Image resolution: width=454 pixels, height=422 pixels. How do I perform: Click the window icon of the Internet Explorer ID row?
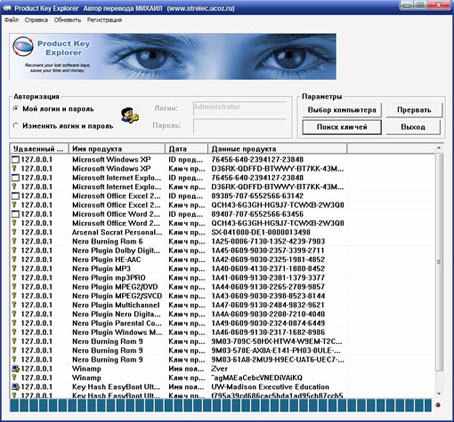click(15, 178)
